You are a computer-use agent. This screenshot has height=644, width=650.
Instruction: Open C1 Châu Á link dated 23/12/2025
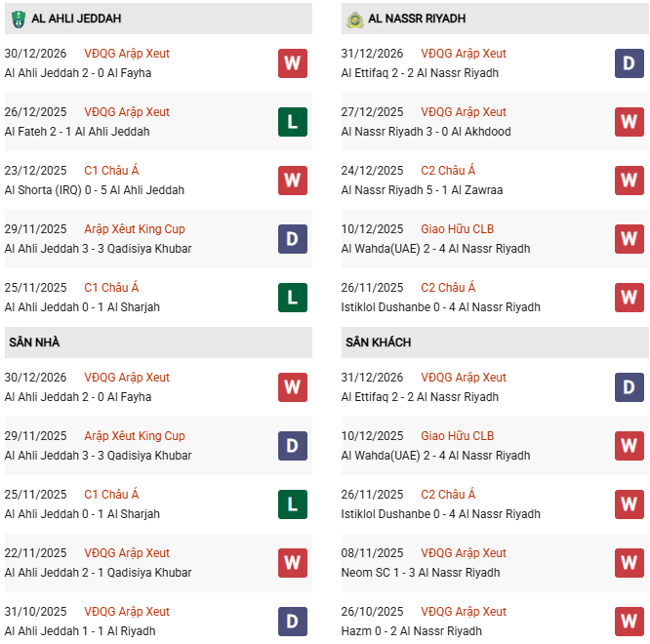(111, 171)
